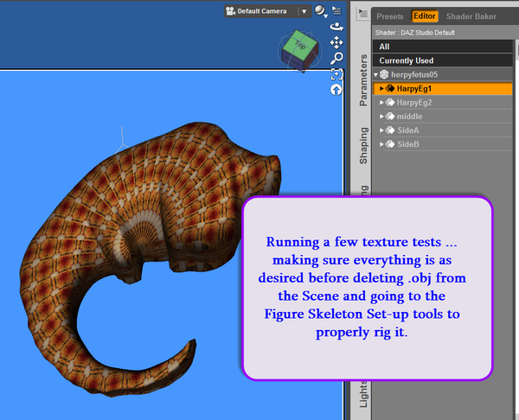Click the reset camera up-arrow icon

click(x=336, y=90)
